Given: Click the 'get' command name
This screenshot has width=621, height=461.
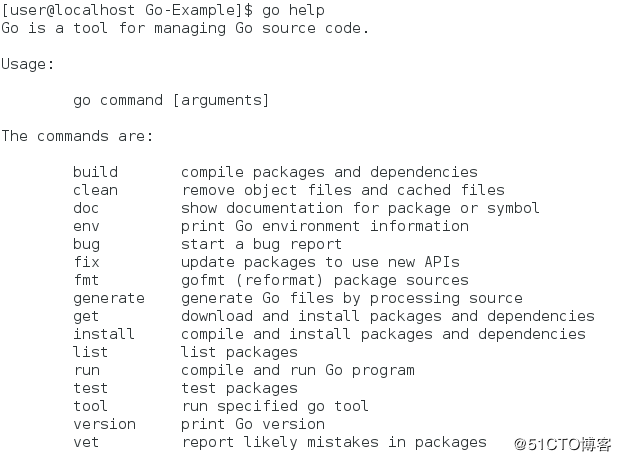Looking at the screenshot, I should 86,316.
